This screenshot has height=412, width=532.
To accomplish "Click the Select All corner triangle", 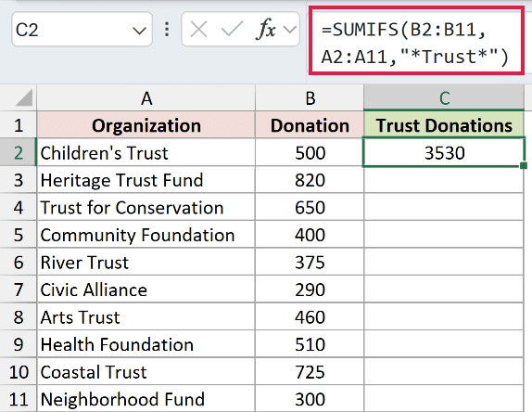I will [24, 97].
